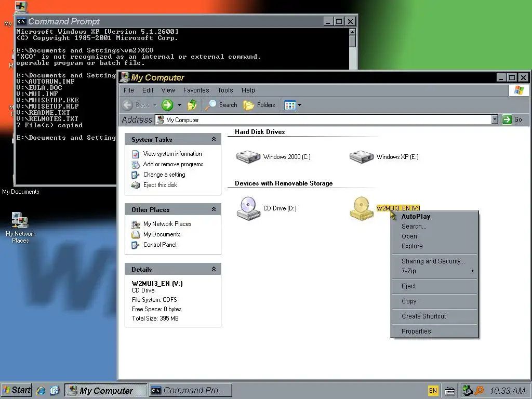Collapse the Other Places panel
Viewport: 532px width, 399px height.
(x=214, y=209)
